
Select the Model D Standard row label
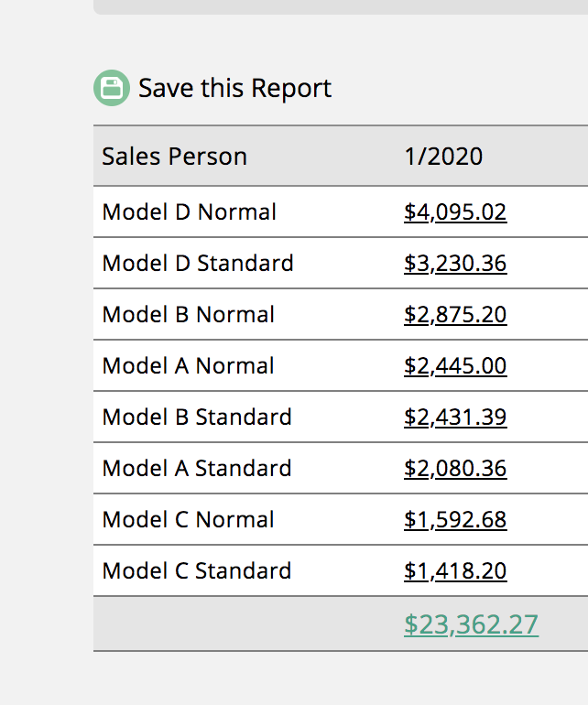(x=198, y=264)
